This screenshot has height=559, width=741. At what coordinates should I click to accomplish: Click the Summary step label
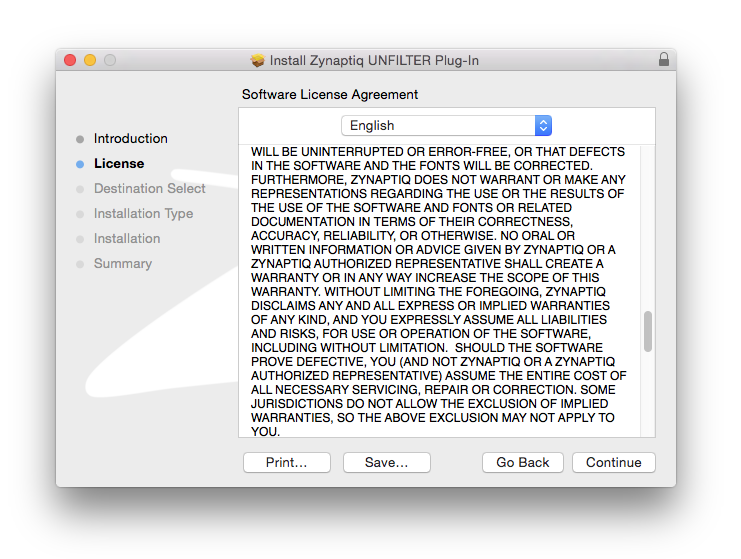coord(123,264)
